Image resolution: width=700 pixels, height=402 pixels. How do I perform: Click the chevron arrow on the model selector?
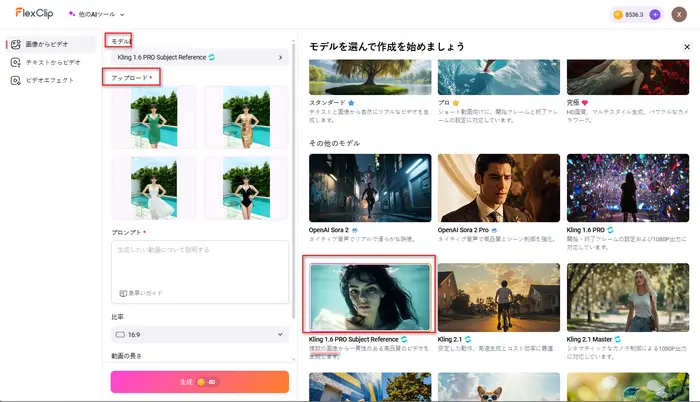tap(280, 57)
